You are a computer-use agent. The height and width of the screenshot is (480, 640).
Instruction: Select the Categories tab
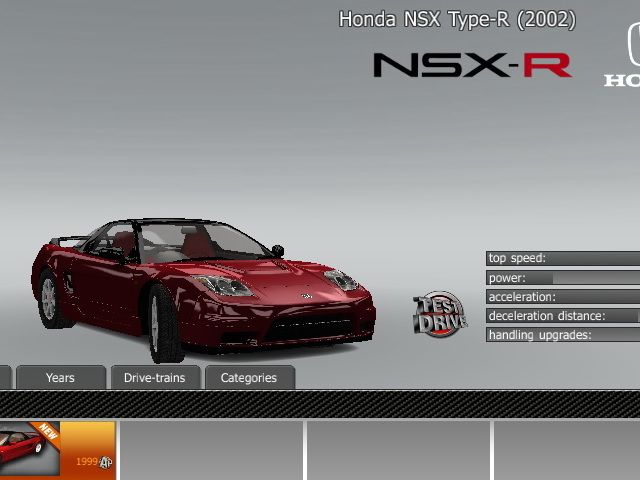tap(248, 378)
